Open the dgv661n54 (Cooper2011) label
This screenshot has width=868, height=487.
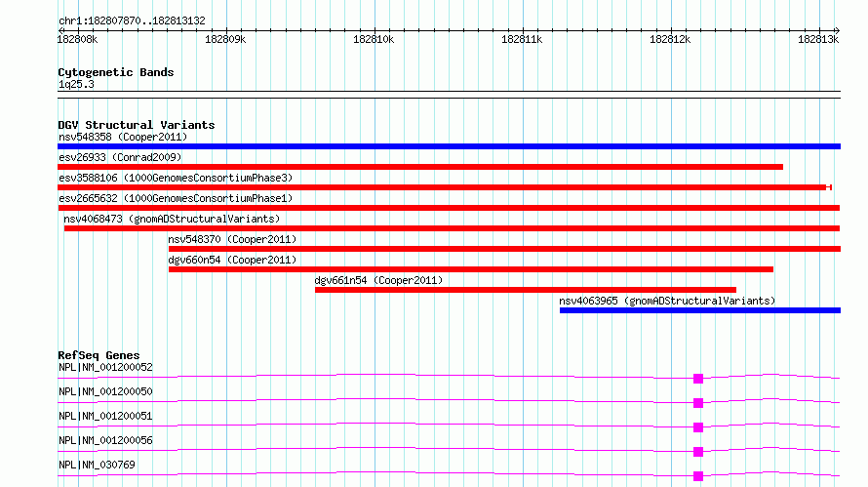pos(378,280)
